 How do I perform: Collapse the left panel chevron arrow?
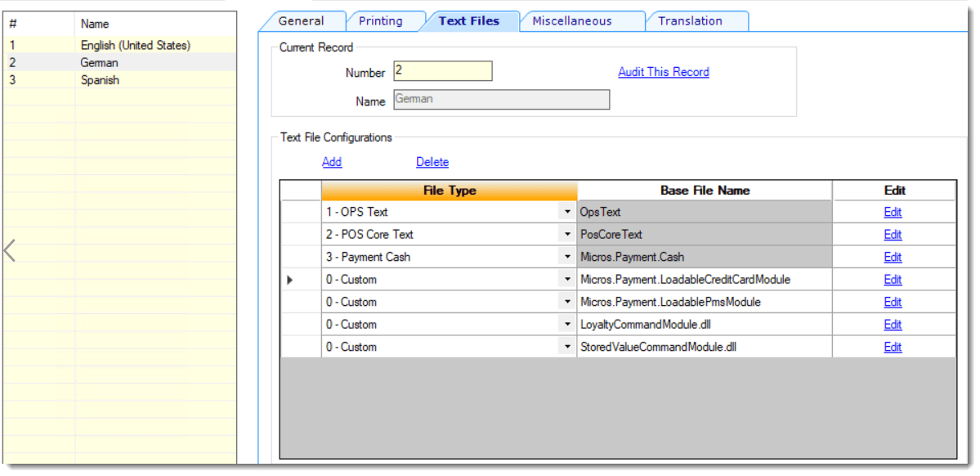(x=9, y=250)
